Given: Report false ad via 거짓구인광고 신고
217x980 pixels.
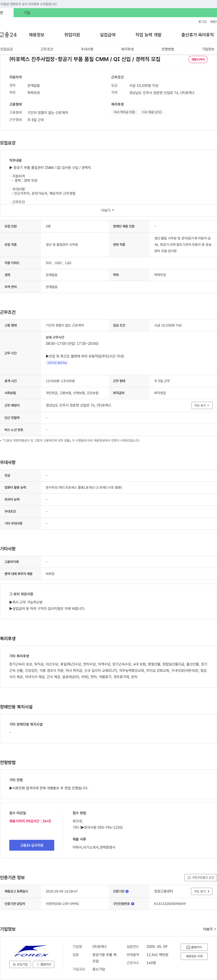Looking at the screenshot, I should point(201,877).
